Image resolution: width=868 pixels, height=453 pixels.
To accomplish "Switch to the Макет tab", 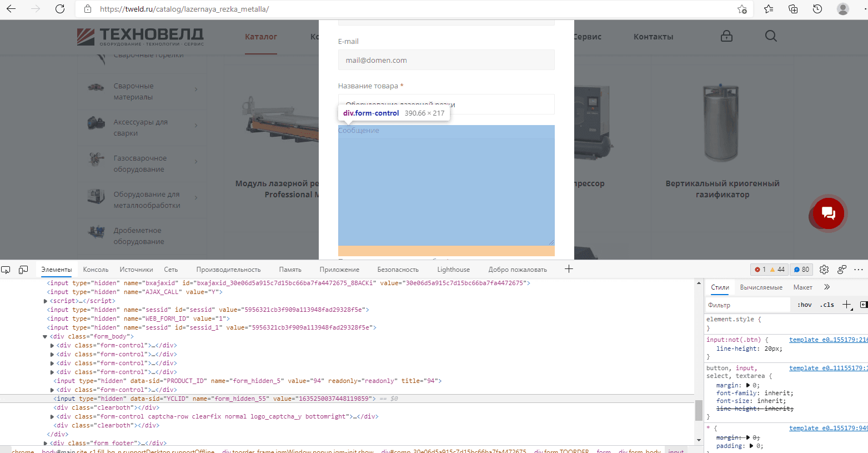I will [x=803, y=287].
